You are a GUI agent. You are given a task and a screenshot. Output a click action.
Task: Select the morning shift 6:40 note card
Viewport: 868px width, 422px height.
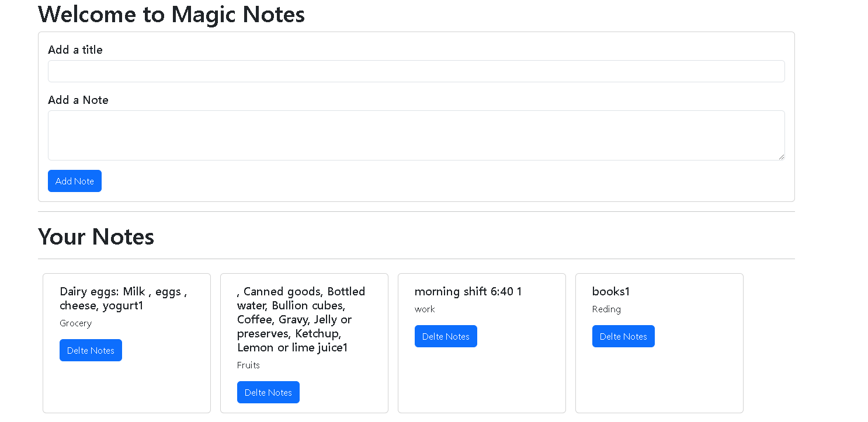pos(481,379)
